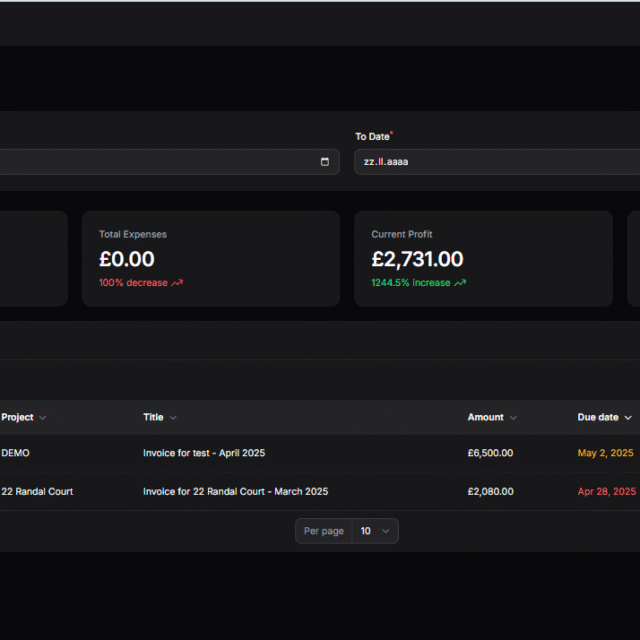
Task: Open Invoice for 22 Randal Court - March 2025
Action: pyautogui.click(x=235, y=492)
